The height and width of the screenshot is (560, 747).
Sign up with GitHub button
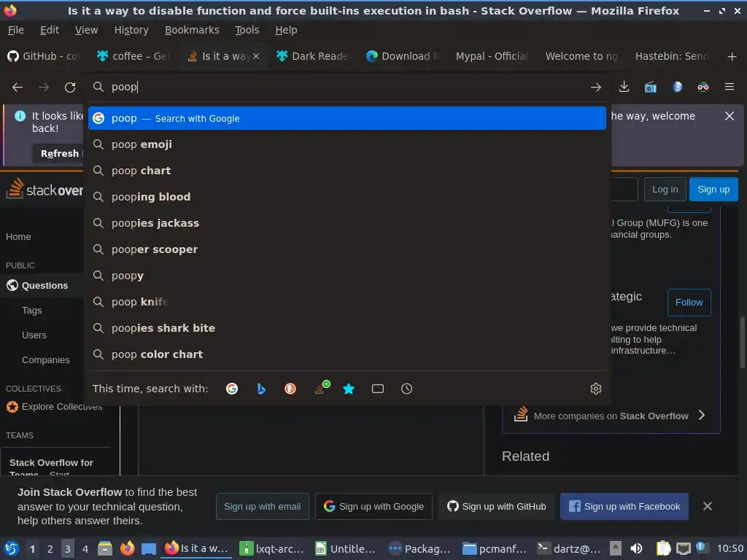(x=496, y=506)
